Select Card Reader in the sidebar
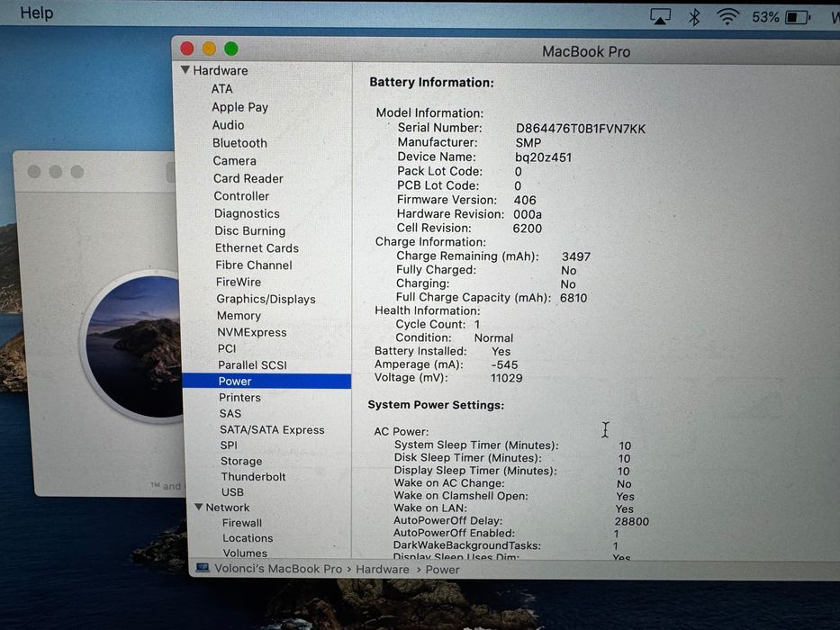840x630 pixels. tap(248, 178)
